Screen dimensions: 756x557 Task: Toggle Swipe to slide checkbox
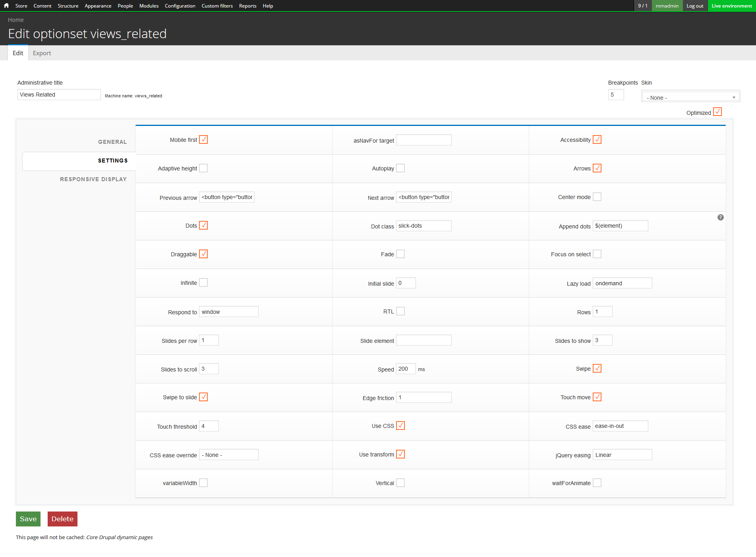point(203,397)
